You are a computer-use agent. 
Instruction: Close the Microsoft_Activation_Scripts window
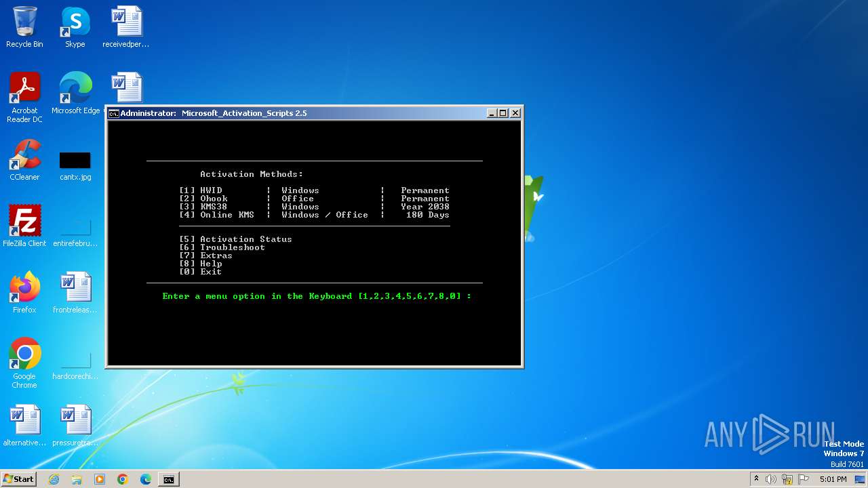pos(515,113)
